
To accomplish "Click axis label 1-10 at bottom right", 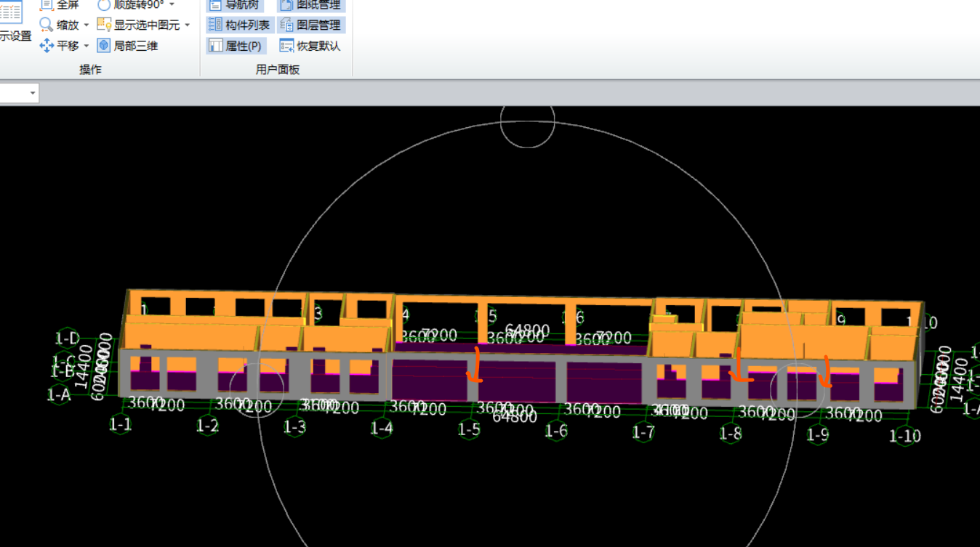I will [x=905, y=436].
